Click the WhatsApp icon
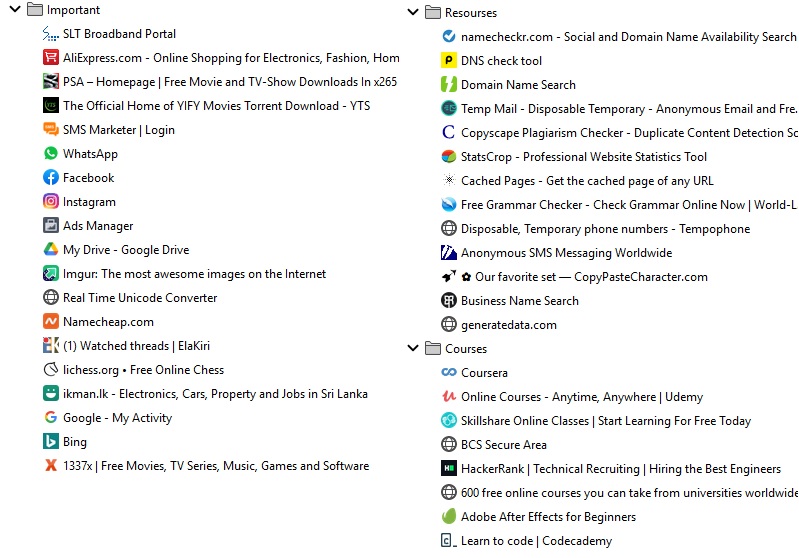Screen dimensions: 799x558 pos(50,153)
